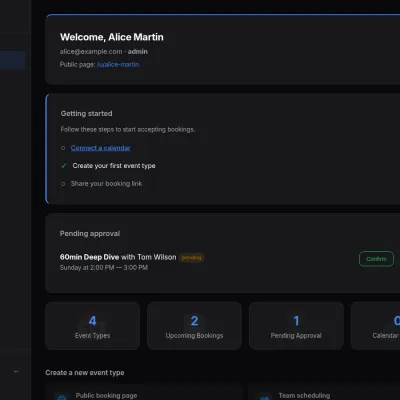Select the Create your first event type step
This screenshot has width=400, height=400.
click(114, 166)
